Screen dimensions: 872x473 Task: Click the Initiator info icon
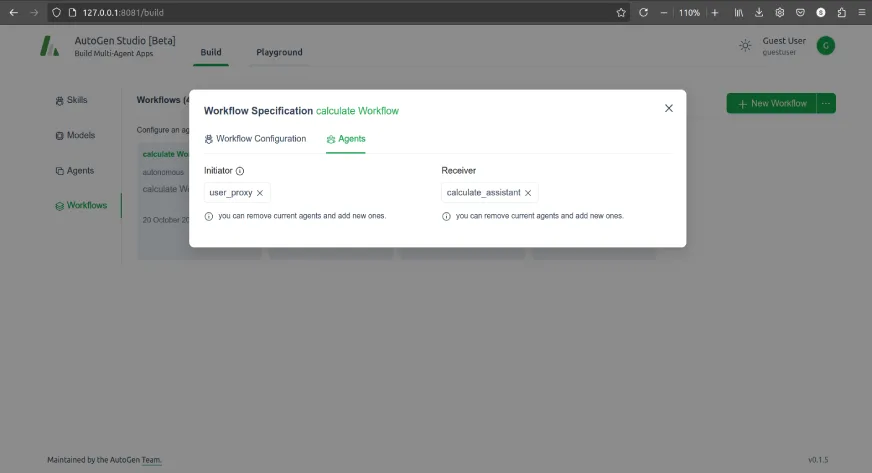click(240, 171)
